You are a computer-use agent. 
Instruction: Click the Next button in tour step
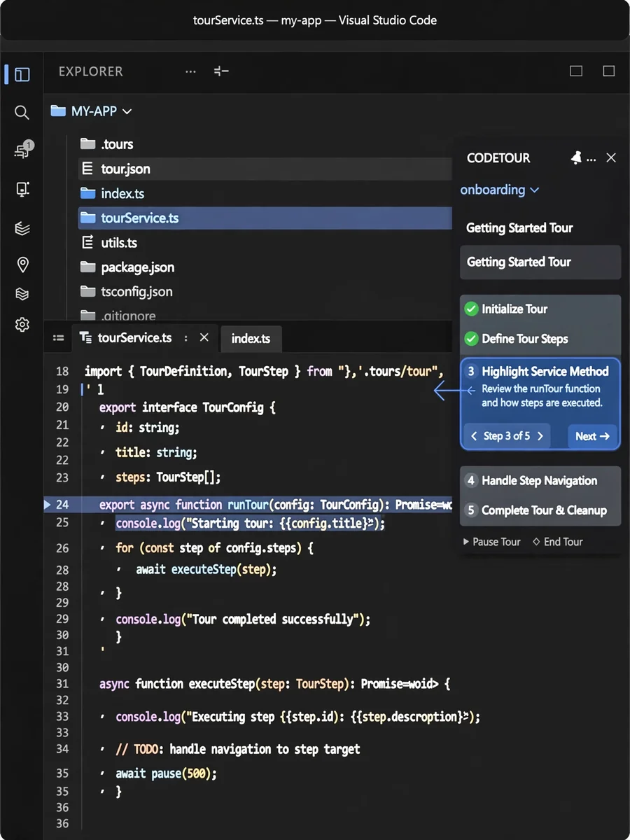(x=592, y=436)
